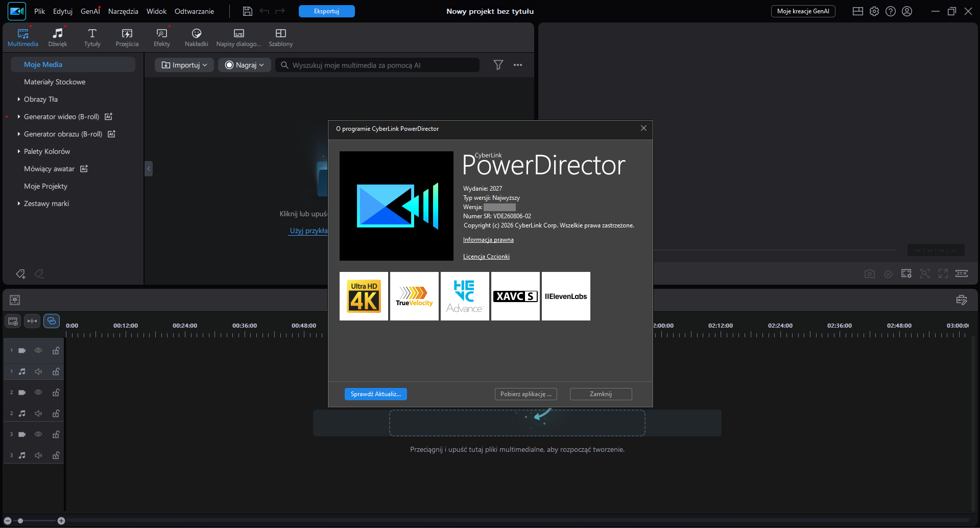
Task: Open the Napisy dialogowe subtitles room
Action: tap(238, 37)
